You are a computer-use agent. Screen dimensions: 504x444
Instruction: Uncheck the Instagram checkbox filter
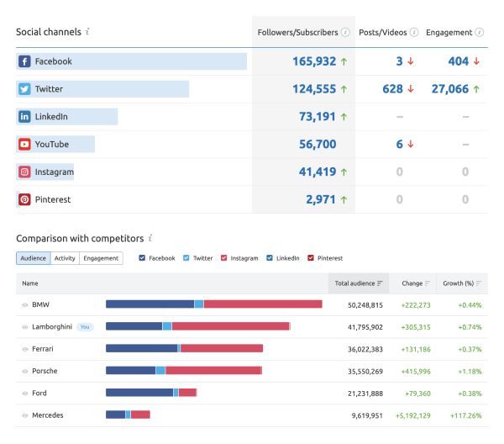coord(223,258)
